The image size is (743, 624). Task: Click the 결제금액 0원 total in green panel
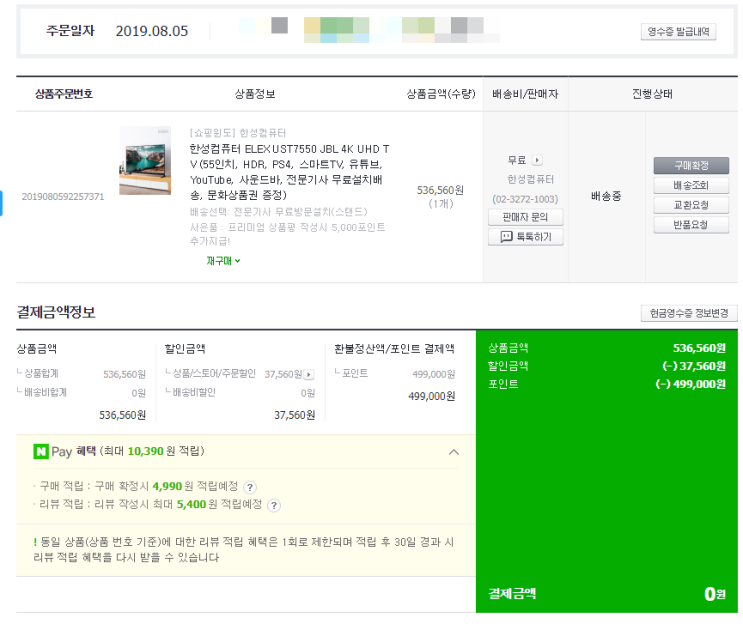pyautogui.click(x=607, y=594)
